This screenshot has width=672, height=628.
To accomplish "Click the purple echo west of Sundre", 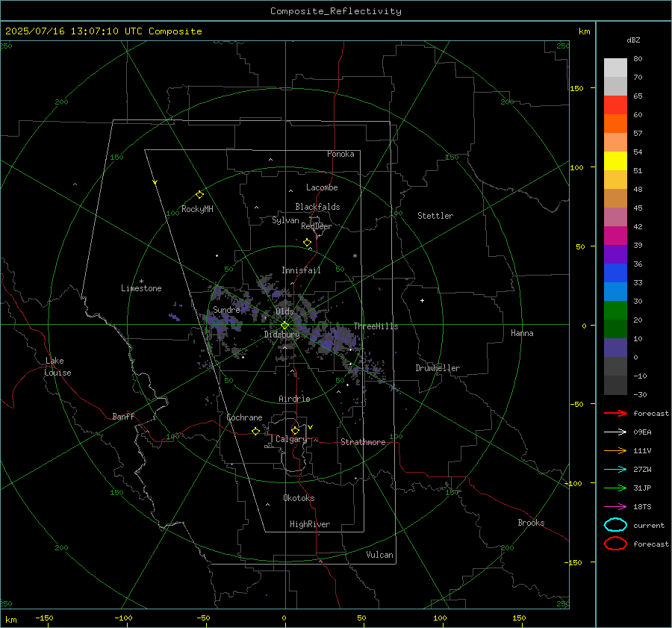I will pos(174,317).
